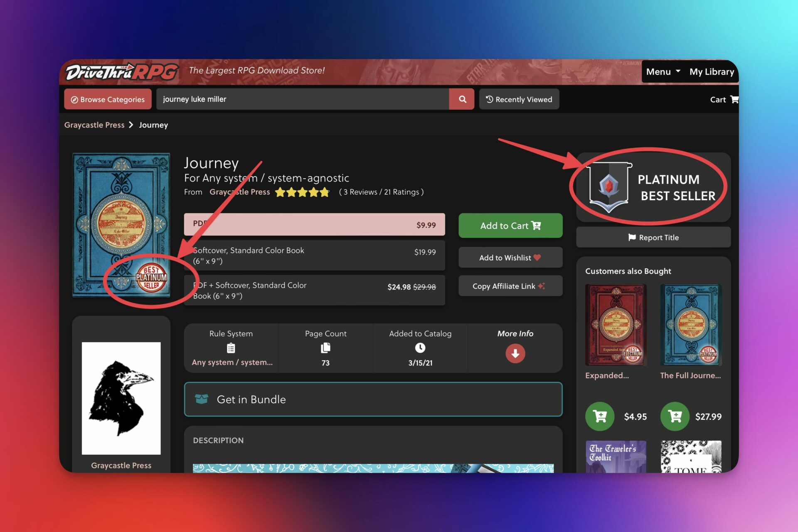Click the Journey breadcrumb

click(x=153, y=125)
